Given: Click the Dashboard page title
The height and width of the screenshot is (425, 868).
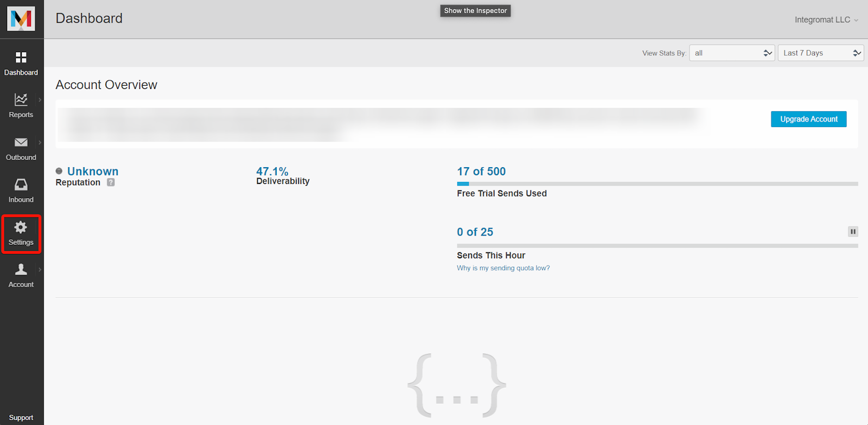Looking at the screenshot, I should tap(89, 18).
